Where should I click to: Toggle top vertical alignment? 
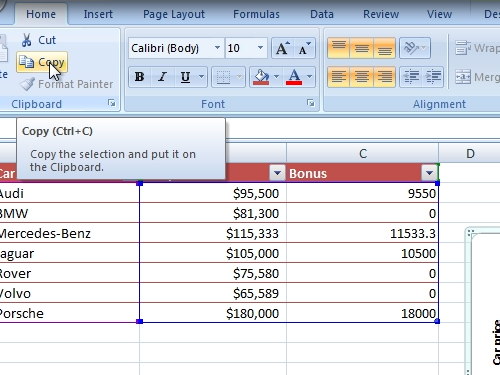coord(339,48)
